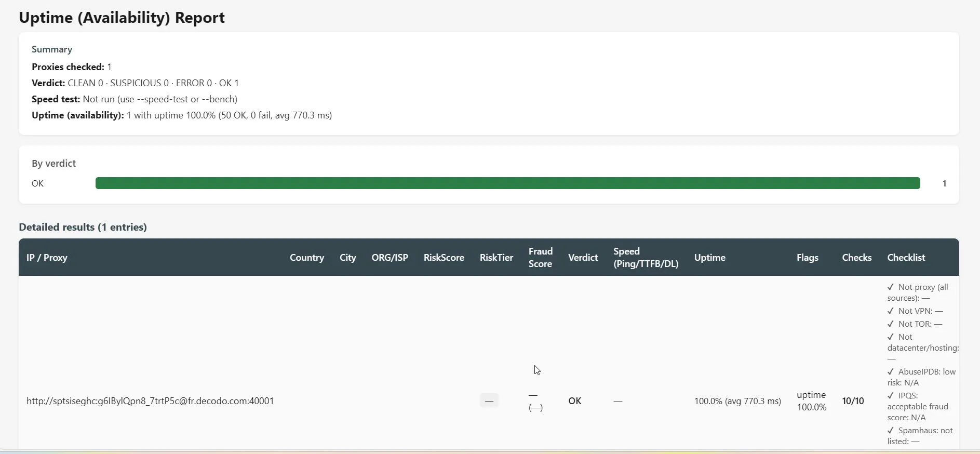This screenshot has height=454, width=980.
Task: Click the 'AbuseIPDB: low risk' checklist item
Action: (922, 377)
